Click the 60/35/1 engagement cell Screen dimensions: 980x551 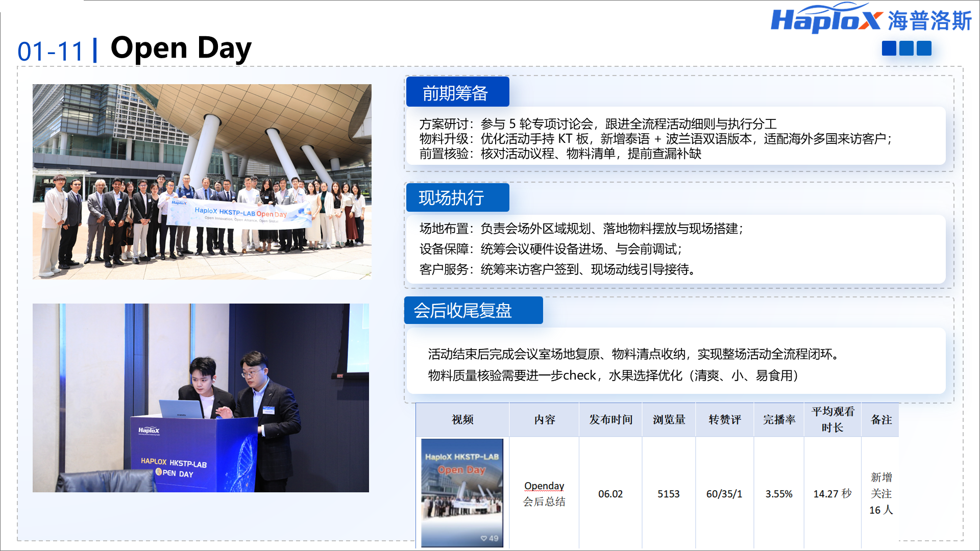(724, 493)
